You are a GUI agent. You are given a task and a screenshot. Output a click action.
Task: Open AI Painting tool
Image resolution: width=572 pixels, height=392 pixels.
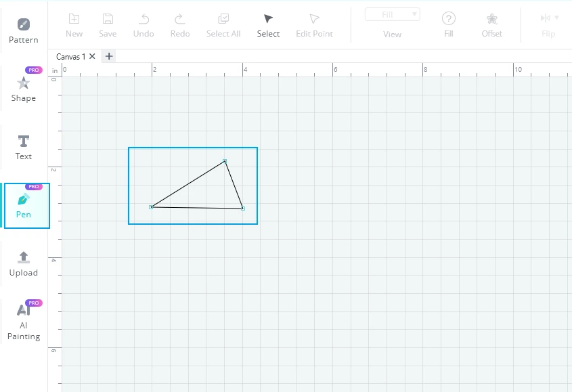click(23, 322)
